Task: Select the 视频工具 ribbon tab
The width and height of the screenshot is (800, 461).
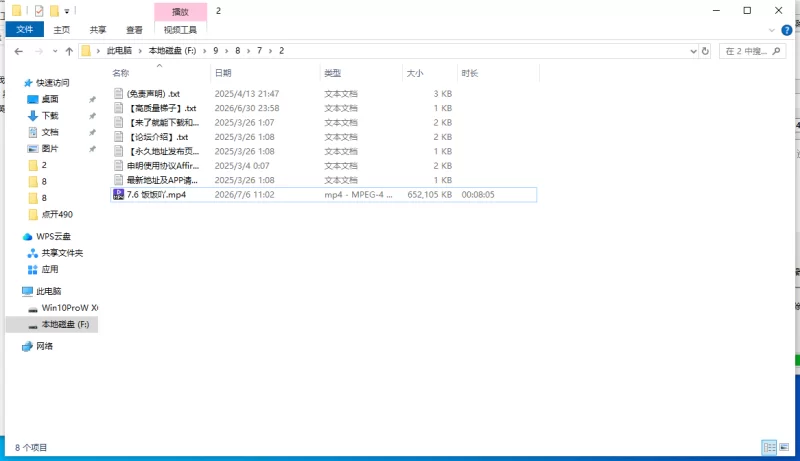Action: point(180,30)
